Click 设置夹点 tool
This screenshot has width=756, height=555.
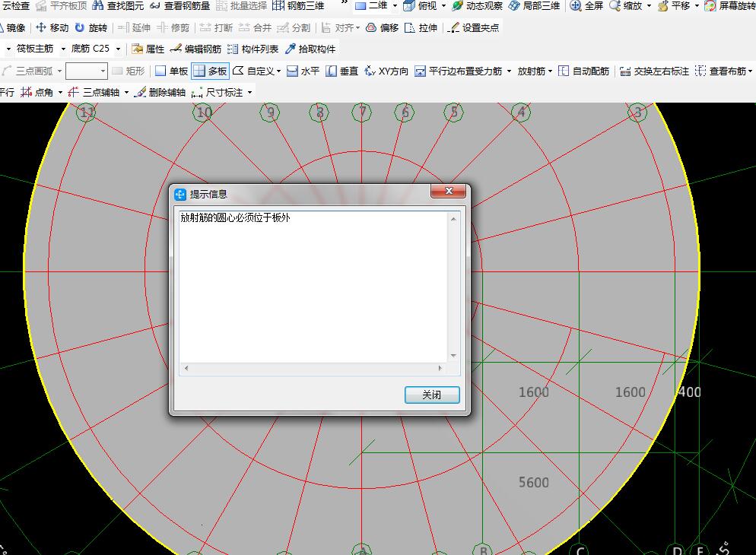coord(473,27)
